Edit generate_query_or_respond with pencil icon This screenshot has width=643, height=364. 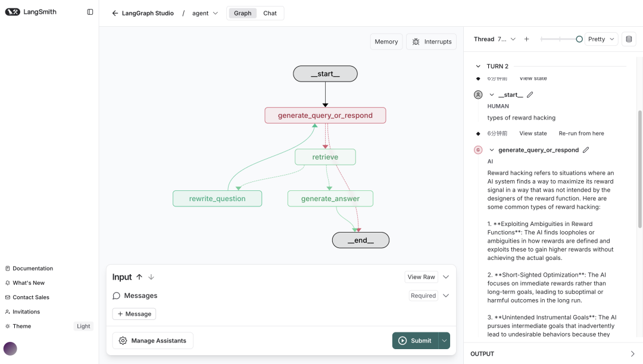(x=586, y=150)
